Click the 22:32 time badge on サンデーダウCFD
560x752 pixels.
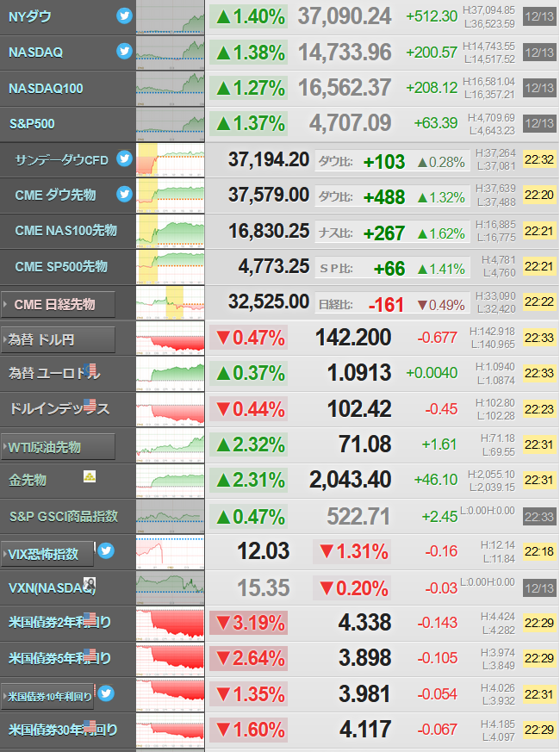(x=539, y=159)
